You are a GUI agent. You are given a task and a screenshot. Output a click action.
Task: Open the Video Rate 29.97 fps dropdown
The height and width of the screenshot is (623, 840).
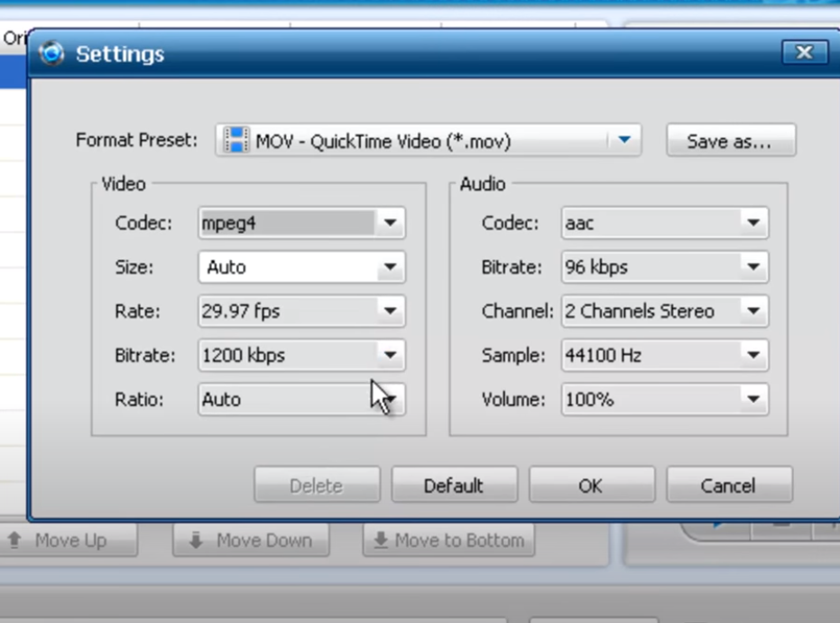tap(301, 311)
